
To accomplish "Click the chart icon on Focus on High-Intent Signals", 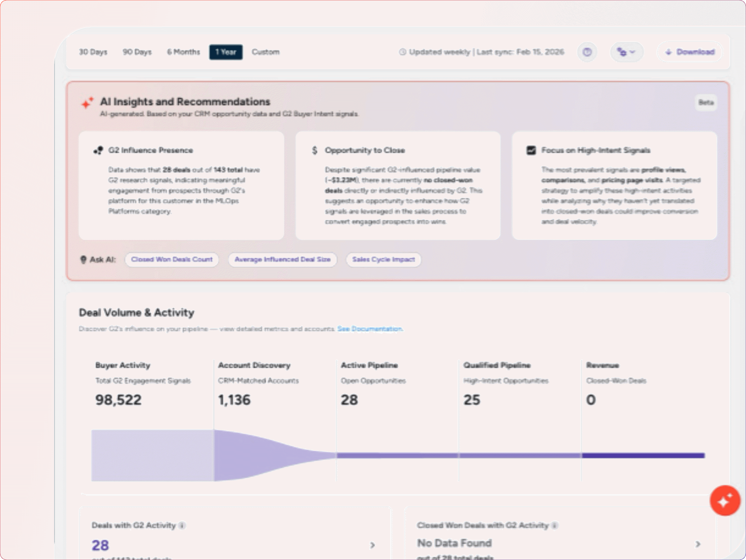I will (x=531, y=150).
